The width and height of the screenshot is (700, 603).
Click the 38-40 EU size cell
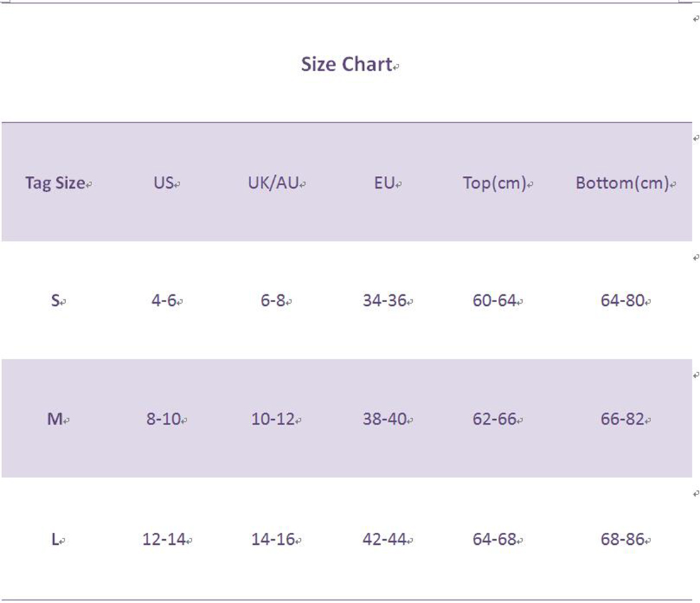385,419
